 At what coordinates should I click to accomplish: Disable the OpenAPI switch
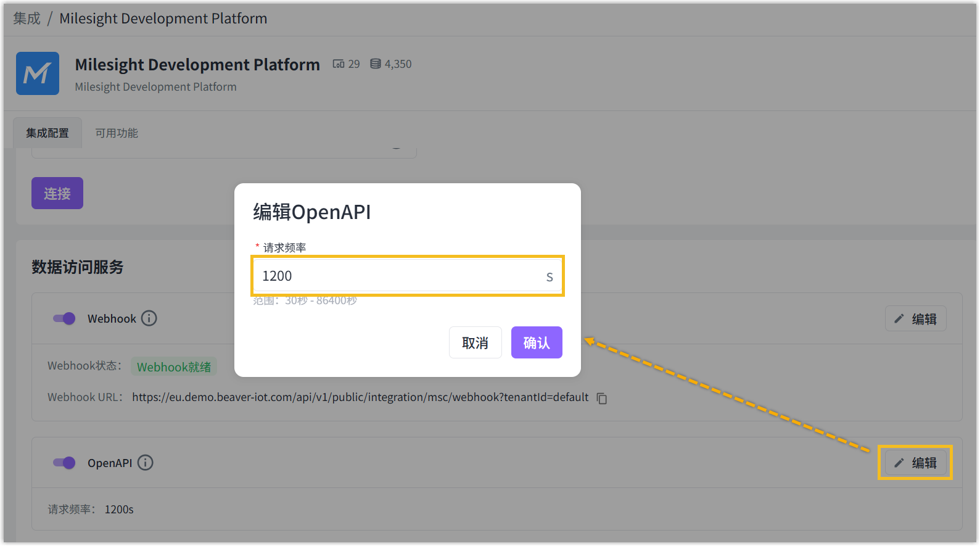coord(64,463)
